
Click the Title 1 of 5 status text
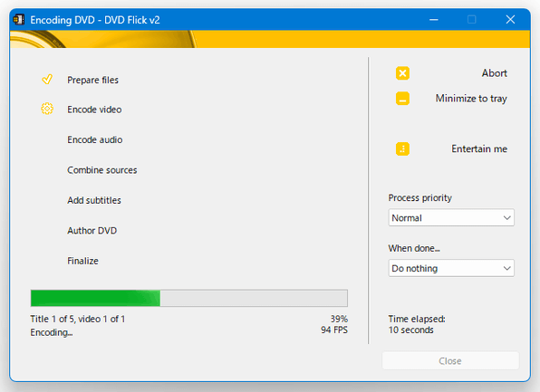pos(78,319)
